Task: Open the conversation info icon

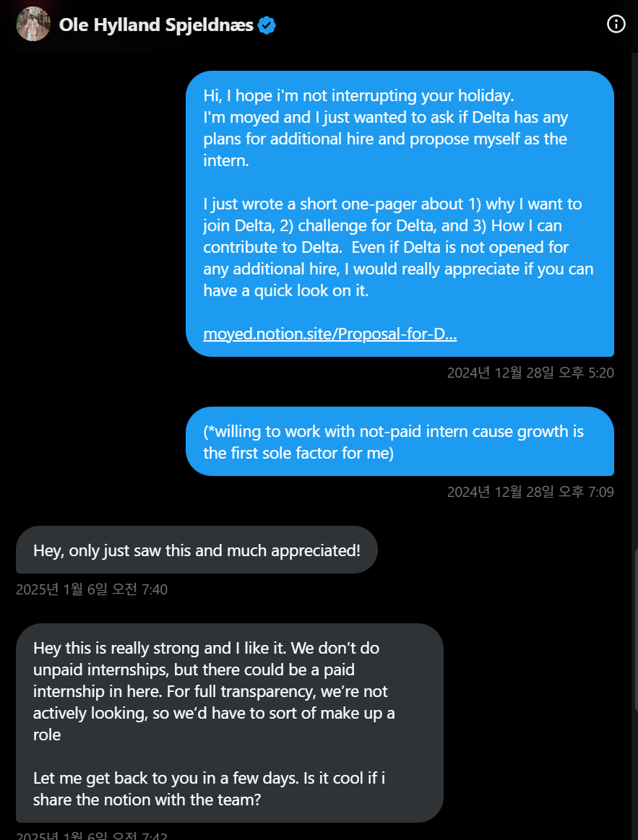Action: click(616, 24)
